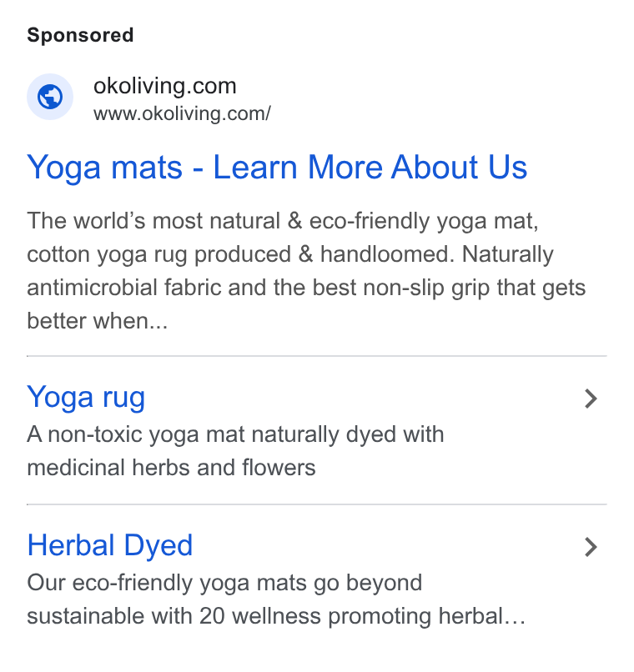
Task: Click the truncated "better when..." text
Action: 98,321
